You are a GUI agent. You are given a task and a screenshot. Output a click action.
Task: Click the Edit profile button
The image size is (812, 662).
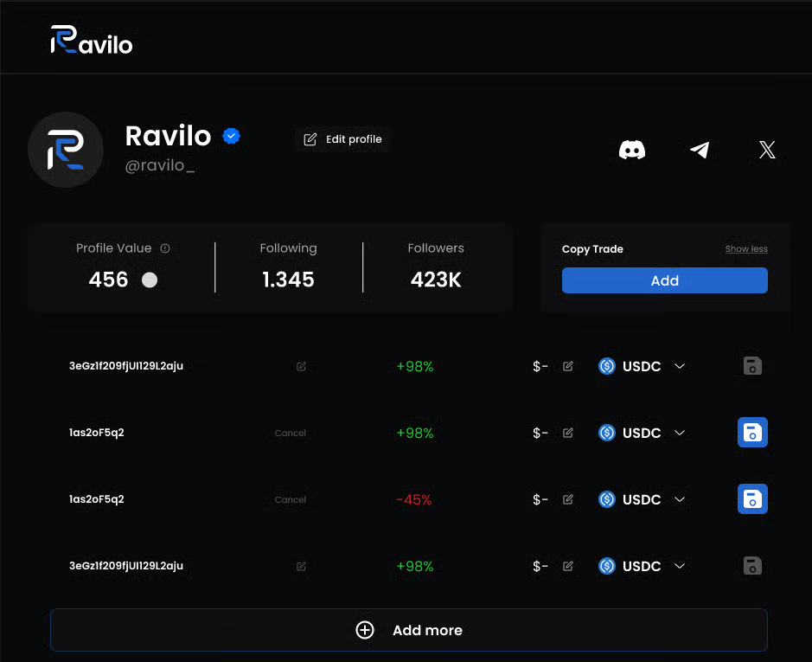tap(343, 139)
